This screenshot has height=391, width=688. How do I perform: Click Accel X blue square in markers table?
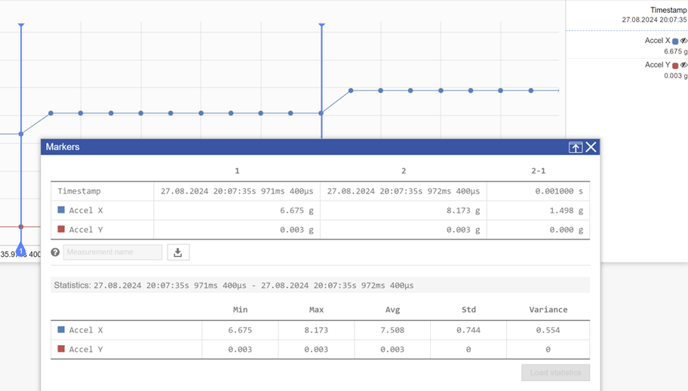[x=61, y=210]
